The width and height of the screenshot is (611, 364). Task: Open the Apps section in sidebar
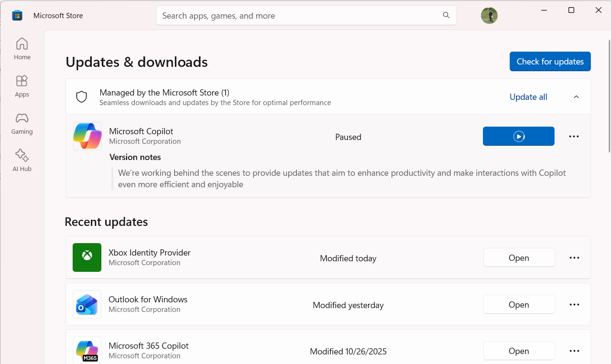22,86
